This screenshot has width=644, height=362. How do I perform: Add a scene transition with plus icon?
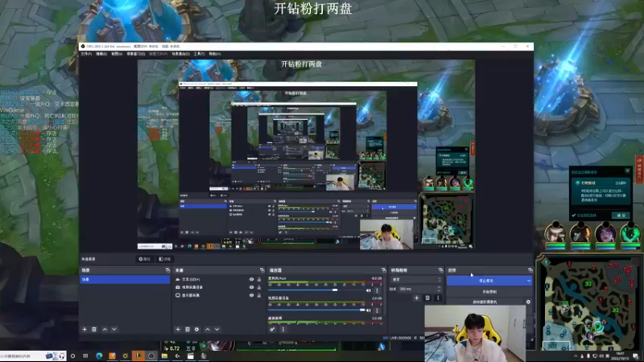(x=416, y=298)
